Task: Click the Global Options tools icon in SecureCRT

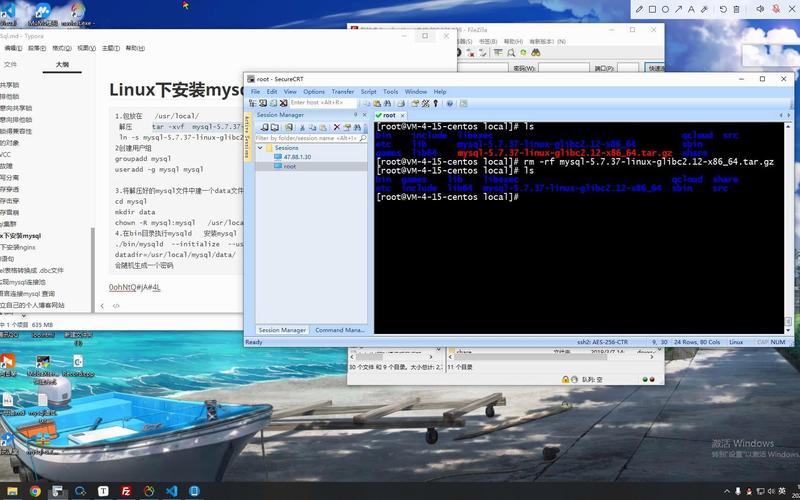Action: point(425,103)
